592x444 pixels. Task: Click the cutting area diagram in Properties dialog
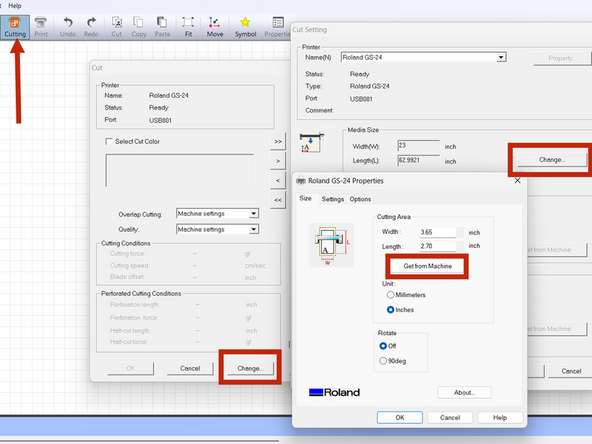(x=331, y=245)
